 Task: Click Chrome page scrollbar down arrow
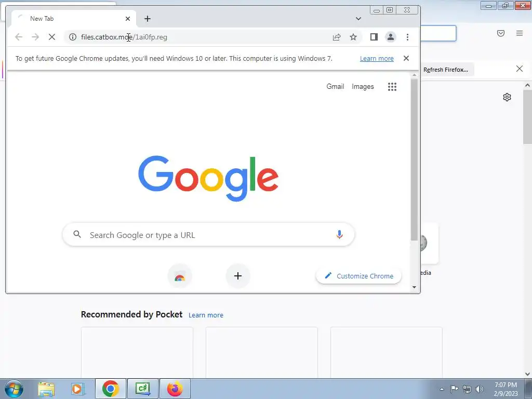(414, 287)
